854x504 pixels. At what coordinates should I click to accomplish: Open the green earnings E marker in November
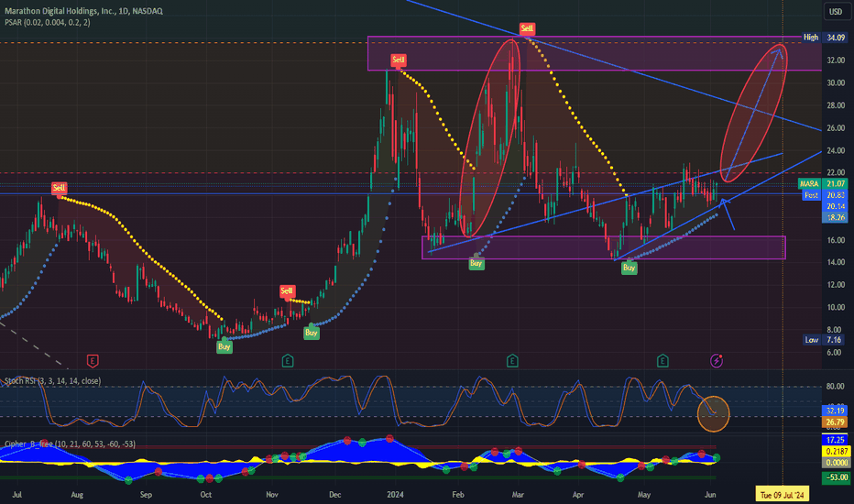tap(288, 360)
